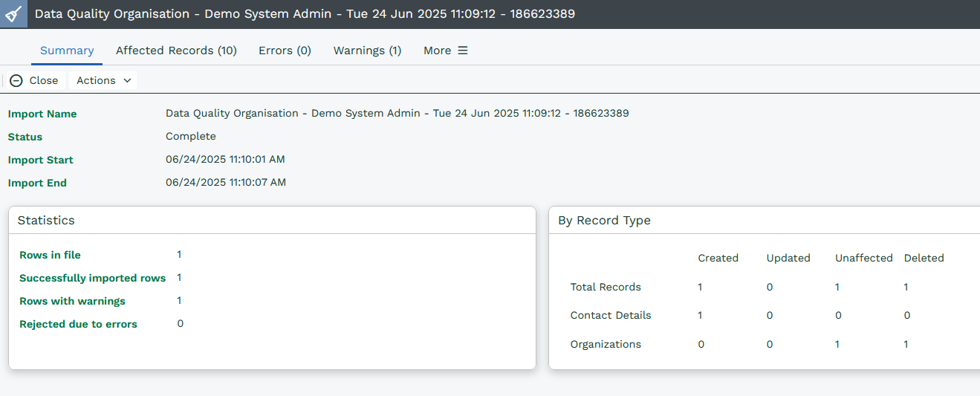Viewport: 980px width, 396px height.
Task: Click the By Record Type panel header
Action: (x=604, y=221)
